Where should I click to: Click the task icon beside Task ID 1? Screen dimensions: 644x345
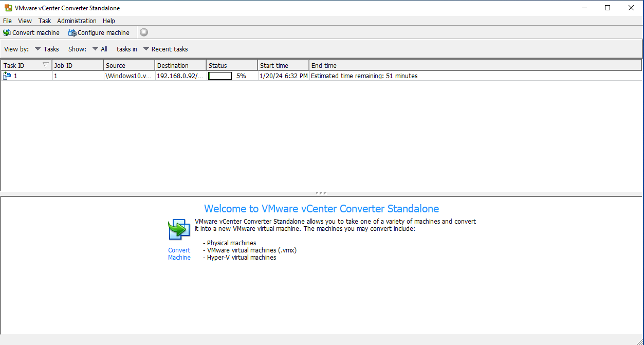(7, 76)
